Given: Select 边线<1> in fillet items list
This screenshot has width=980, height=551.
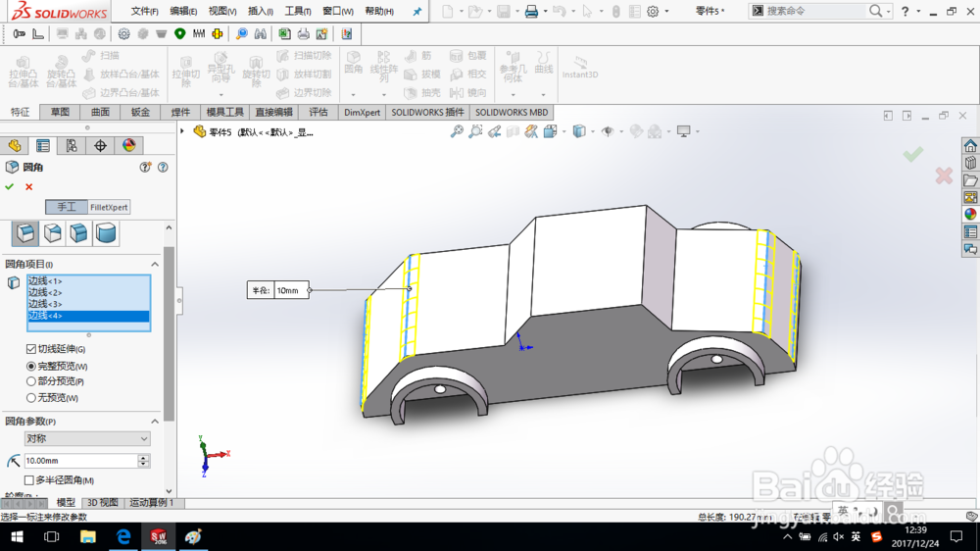Looking at the screenshot, I should click(88, 280).
